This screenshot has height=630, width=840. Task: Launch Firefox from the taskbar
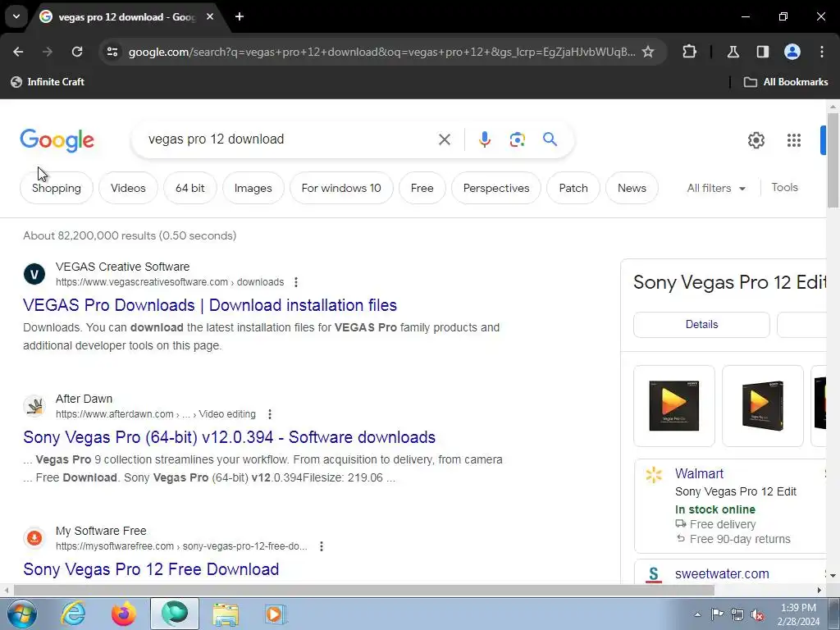(x=124, y=614)
